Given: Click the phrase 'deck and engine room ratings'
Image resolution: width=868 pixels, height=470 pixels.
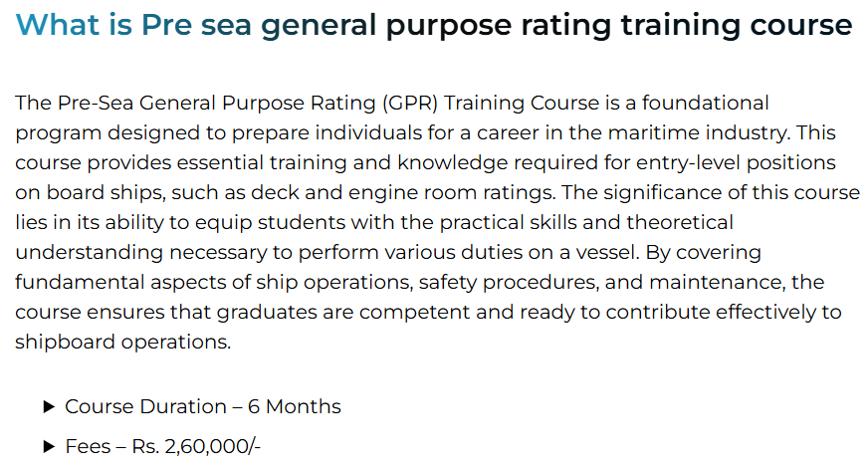Looking at the screenshot, I should 419,192.
